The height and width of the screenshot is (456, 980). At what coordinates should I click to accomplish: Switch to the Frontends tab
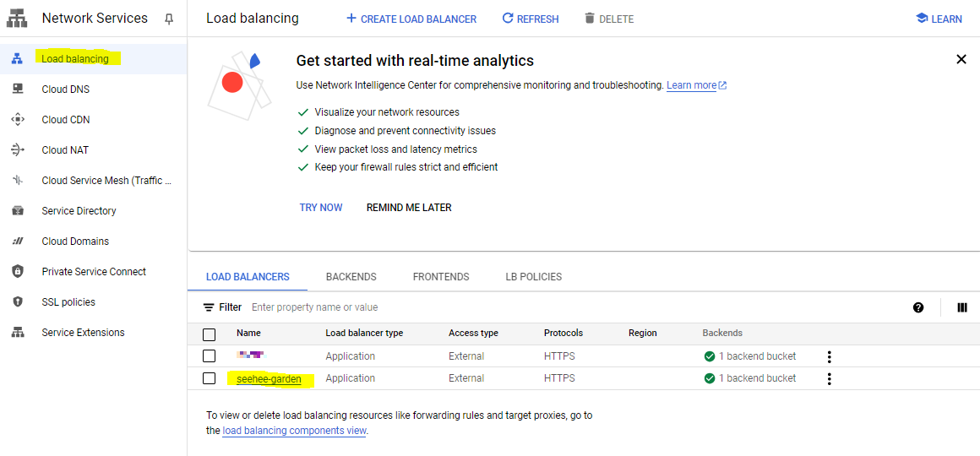pos(441,277)
